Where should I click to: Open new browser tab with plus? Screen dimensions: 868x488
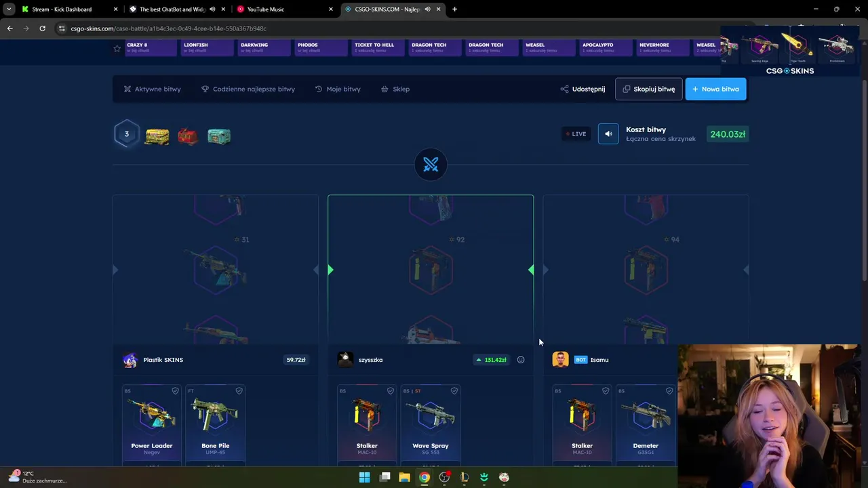[x=454, y=9]
